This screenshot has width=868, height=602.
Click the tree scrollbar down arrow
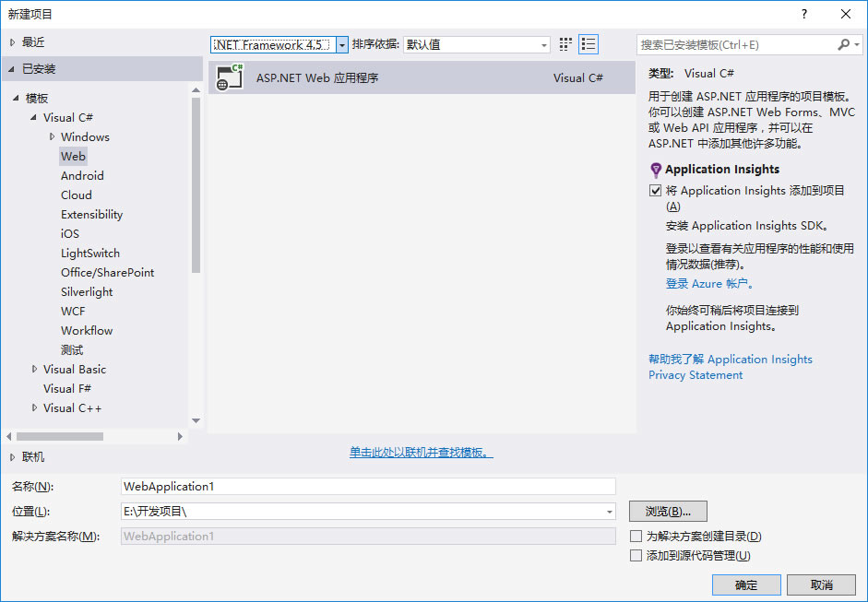tap(196, 420)
